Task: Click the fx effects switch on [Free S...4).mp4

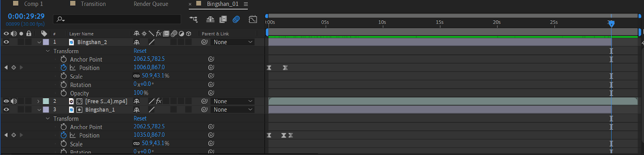Action: point(159,101)
